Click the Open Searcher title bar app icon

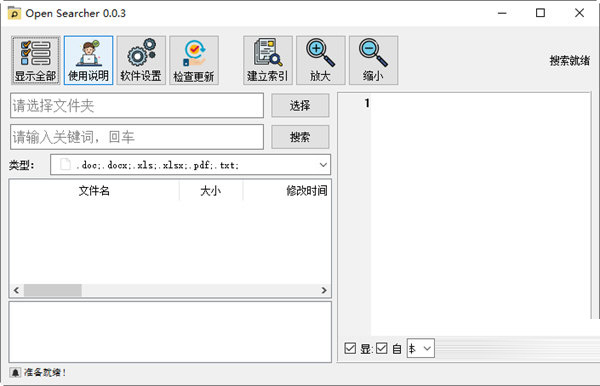14,13
